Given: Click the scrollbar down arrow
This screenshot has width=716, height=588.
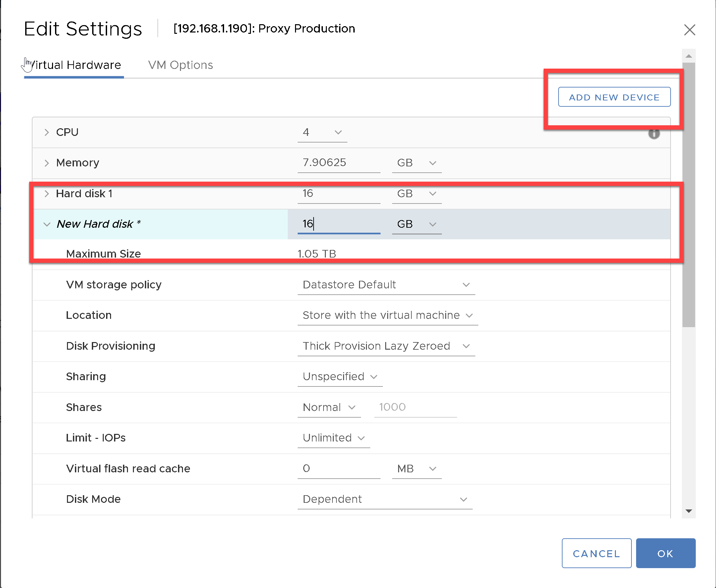Looking at the screenshot, I should point(688,511).
